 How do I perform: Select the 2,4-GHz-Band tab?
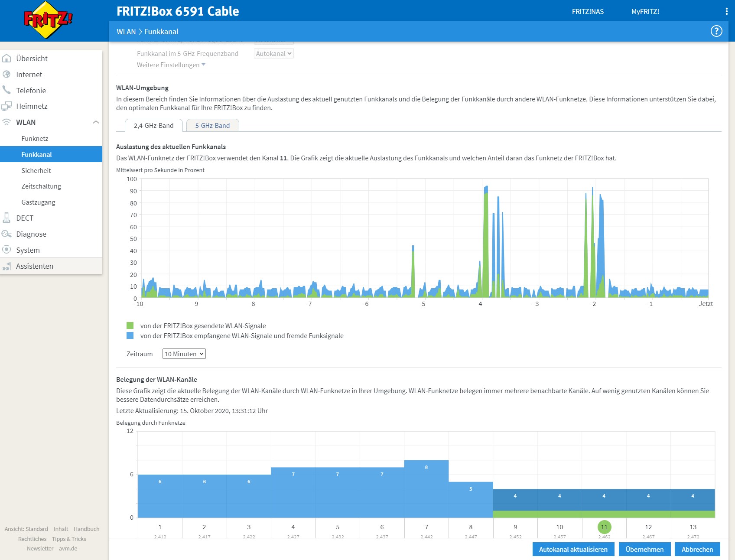click(x=153, y=126)
